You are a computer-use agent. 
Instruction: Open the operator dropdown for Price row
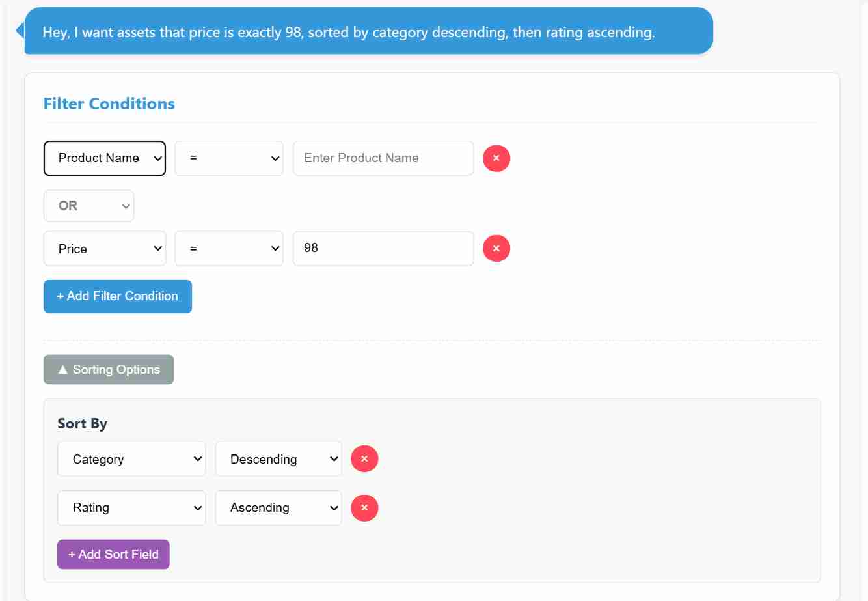pyautogui.click(x=229, y=249)
